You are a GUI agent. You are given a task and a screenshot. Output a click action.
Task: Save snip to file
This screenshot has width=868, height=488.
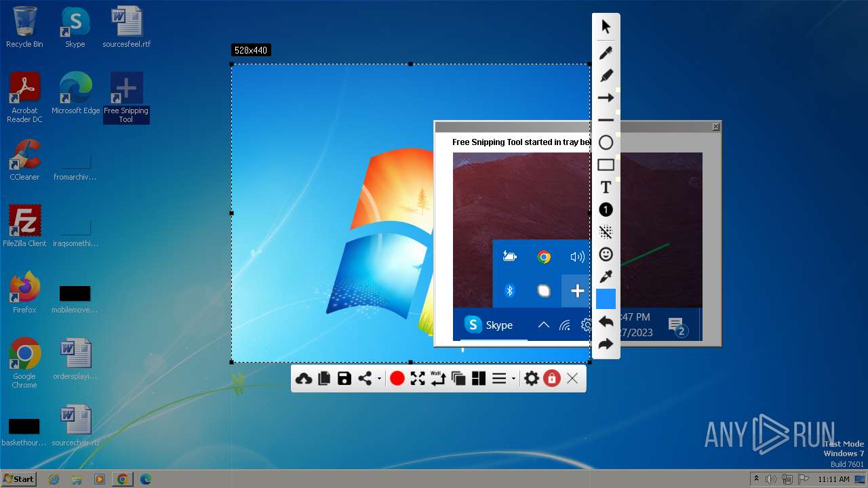(344, 378)
